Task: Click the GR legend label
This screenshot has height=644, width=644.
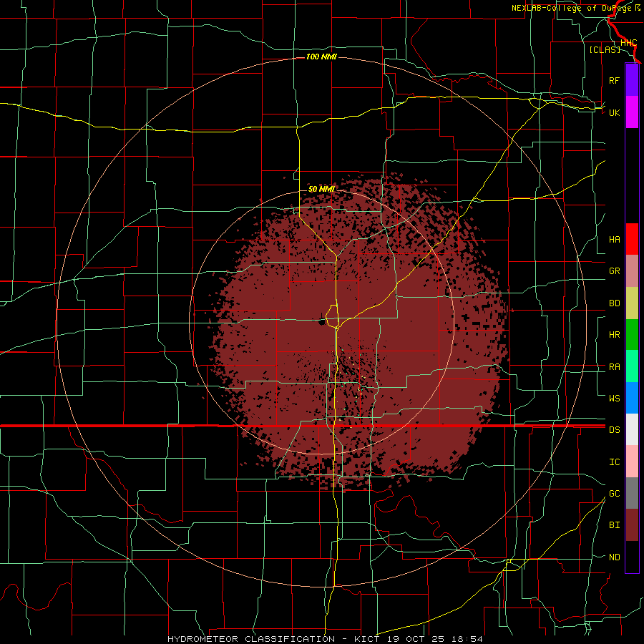Action: pos(614,271)
